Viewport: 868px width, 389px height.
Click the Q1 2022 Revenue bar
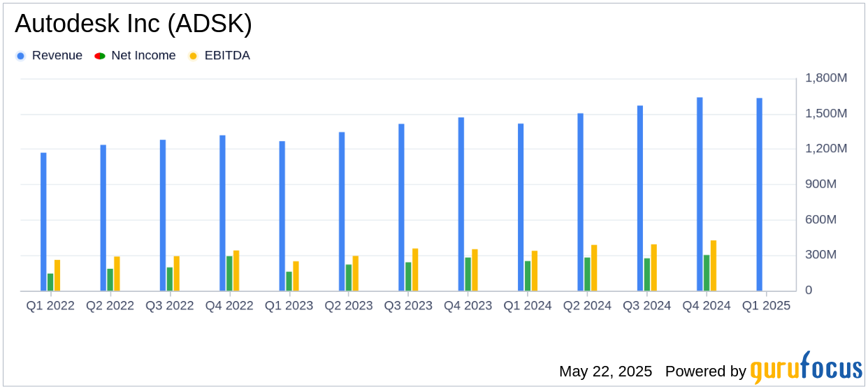tap(43, 221)
